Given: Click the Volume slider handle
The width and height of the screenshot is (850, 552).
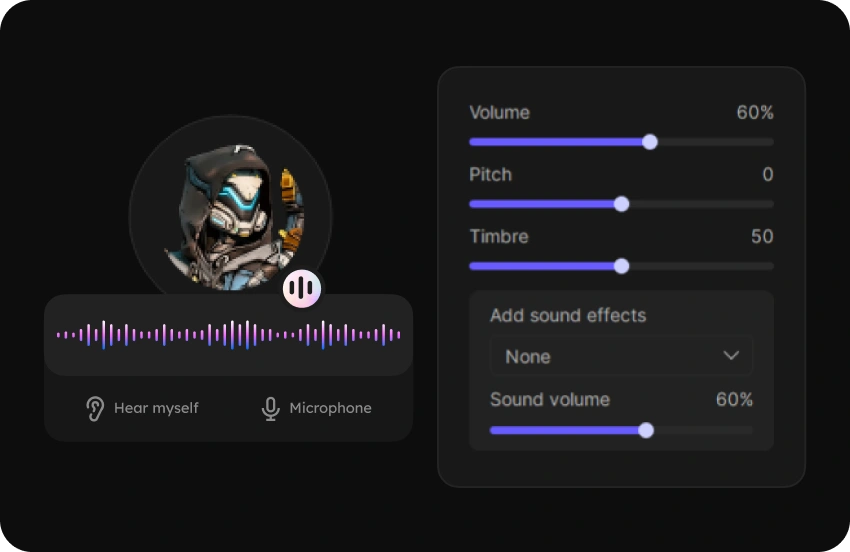Looking at the screenshot, I should 650,142.
